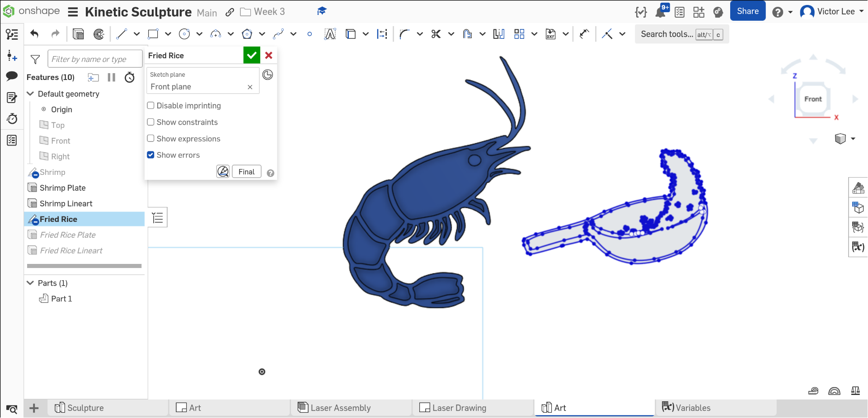This screenshot has height=418, width=868.
Task: Open the notifications bell icon
Action: click(661, 12)
